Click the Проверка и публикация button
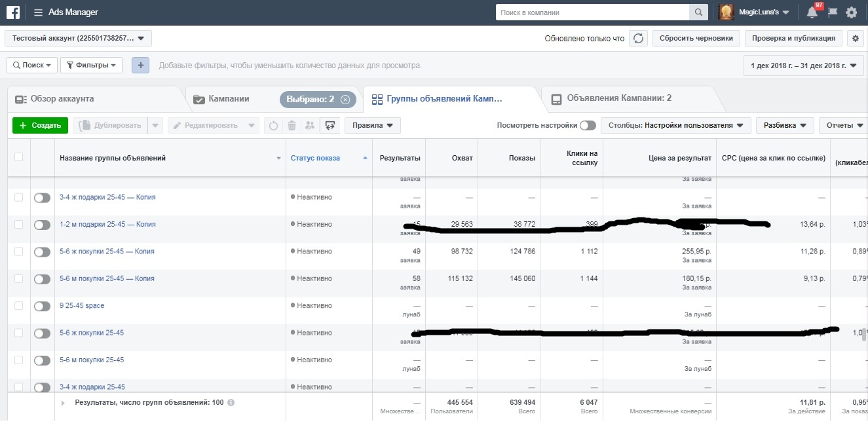This screenshot has height=433, width=868. (x=793, y=39)
